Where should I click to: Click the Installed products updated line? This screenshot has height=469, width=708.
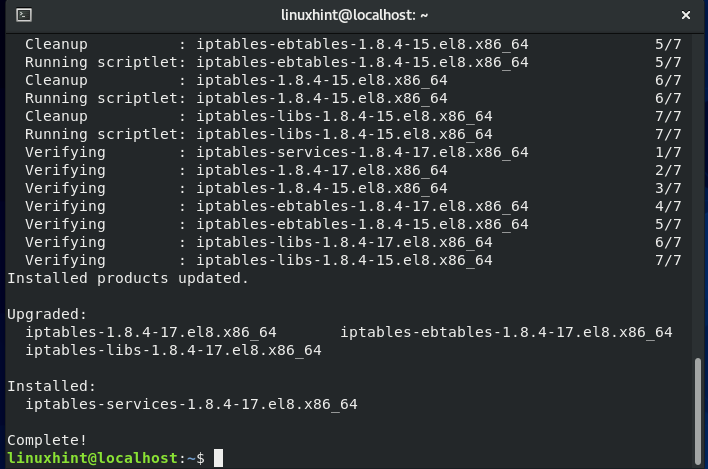(x=128, y=278)
